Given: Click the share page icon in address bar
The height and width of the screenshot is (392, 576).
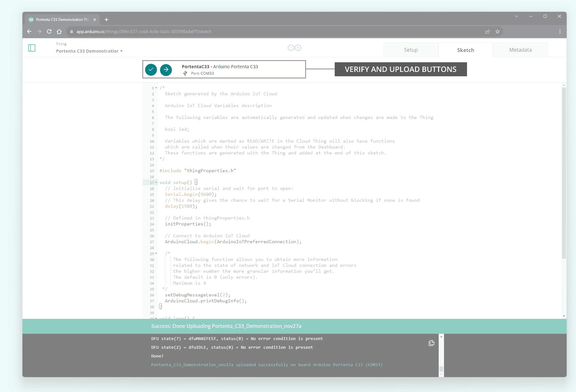Looking at the screenshot, I should pos(488,31).
